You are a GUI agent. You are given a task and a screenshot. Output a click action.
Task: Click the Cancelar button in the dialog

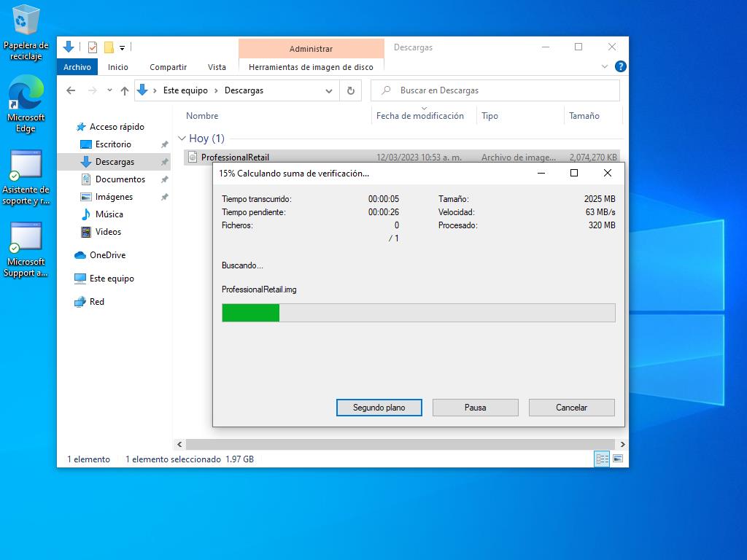pos(571,408)
